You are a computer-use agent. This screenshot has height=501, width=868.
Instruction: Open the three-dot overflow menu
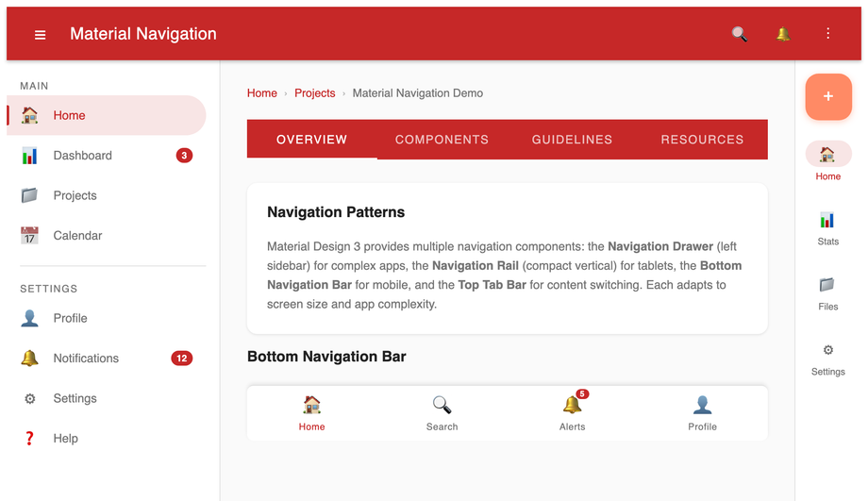pos(827,33)
